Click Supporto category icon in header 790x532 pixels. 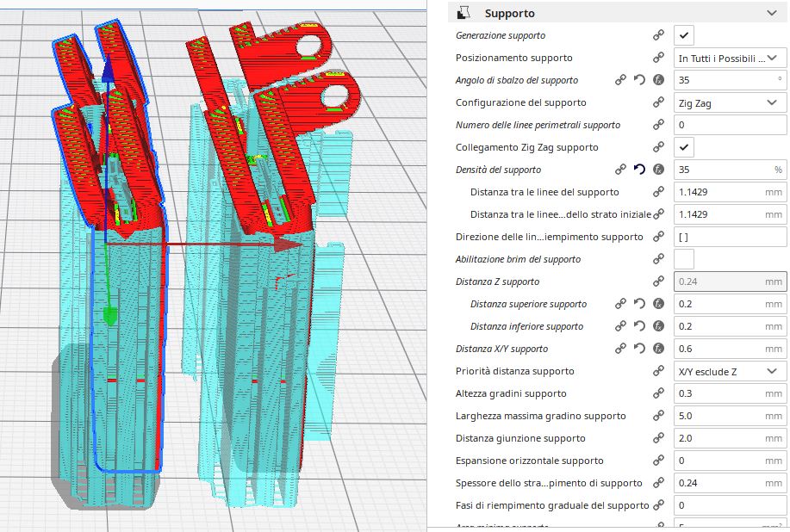point(463,13)
